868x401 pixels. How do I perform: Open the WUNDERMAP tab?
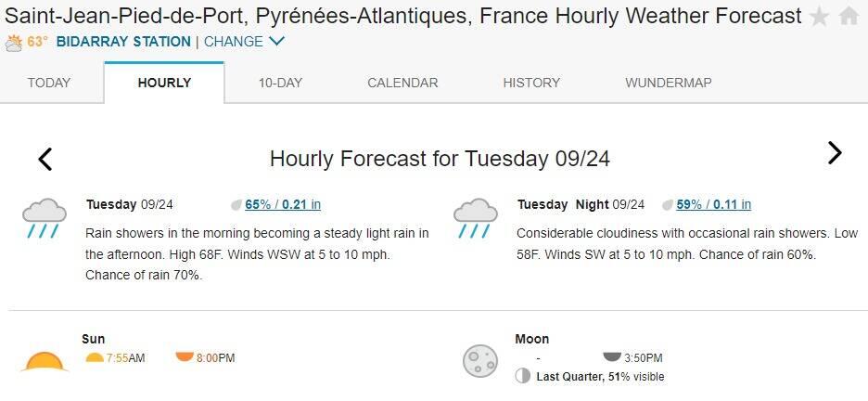coord(669,84)
